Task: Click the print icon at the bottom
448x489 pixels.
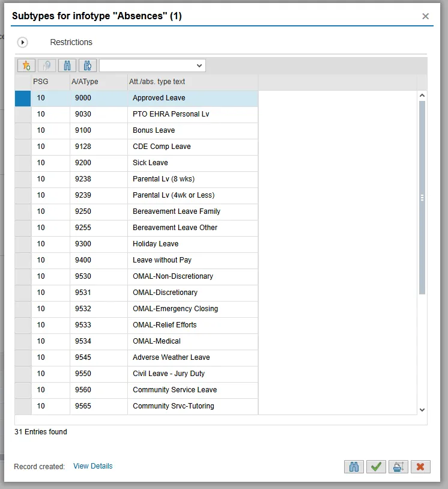Action: [398, 466]
